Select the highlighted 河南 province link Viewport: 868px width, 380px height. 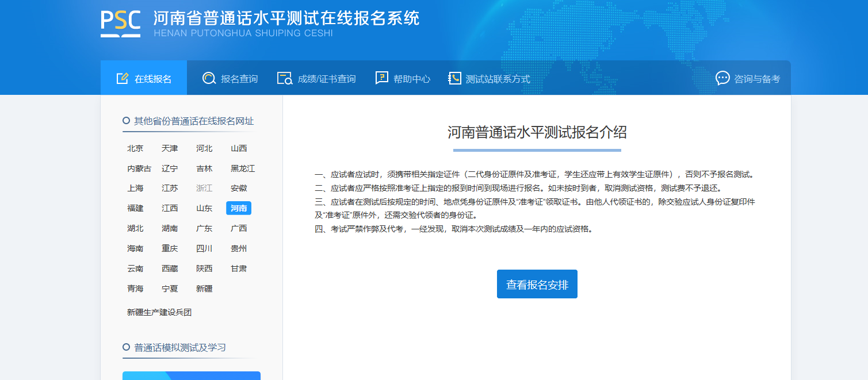pyautogui.click(x=239, y=208)
